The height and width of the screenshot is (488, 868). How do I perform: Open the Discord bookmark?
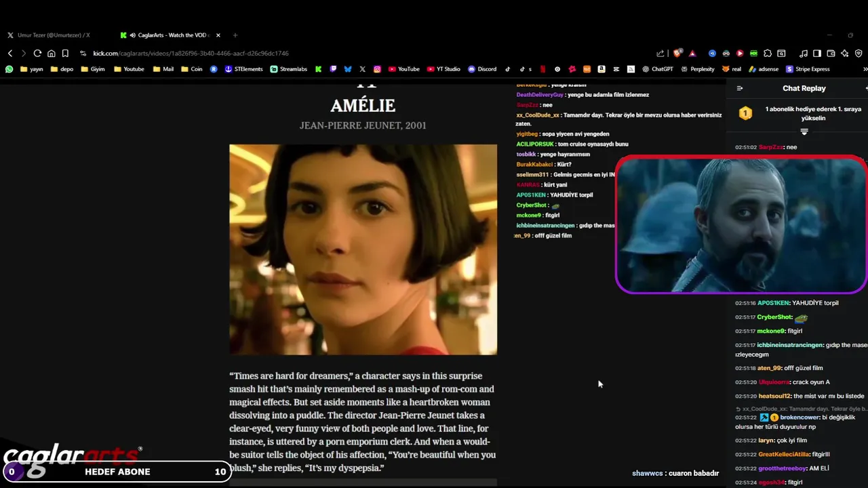[482, 69]
